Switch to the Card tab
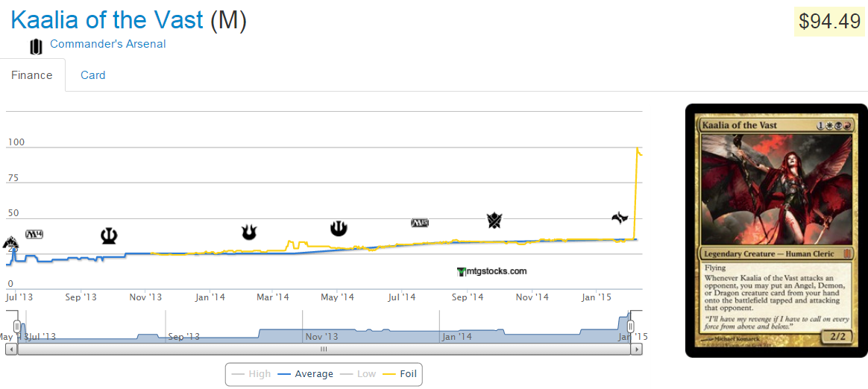Image resolution: width=868 pixels, height=389 pixels. pos(93,75)
